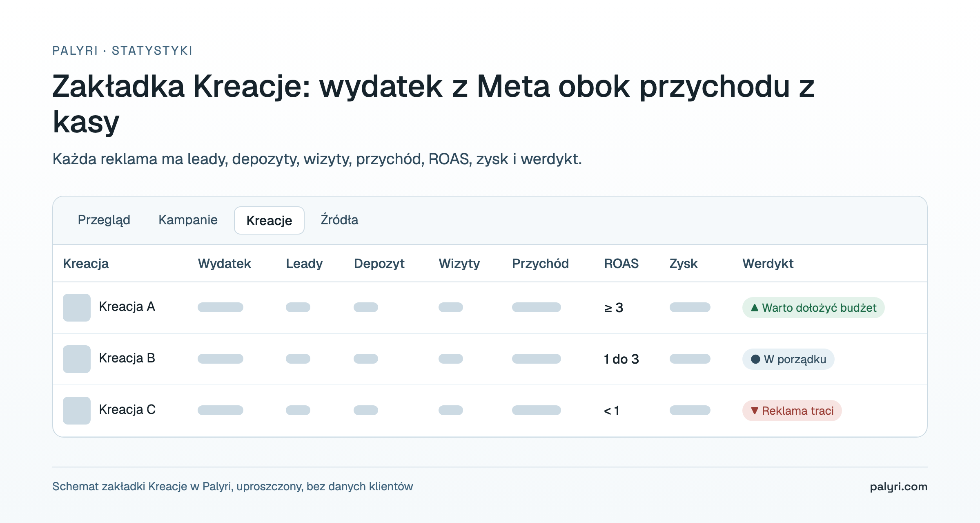The height and width of the screenshot is (523, 980).
Task: Click the W porządku verdict badge
Action: click(x=788, y=359)
